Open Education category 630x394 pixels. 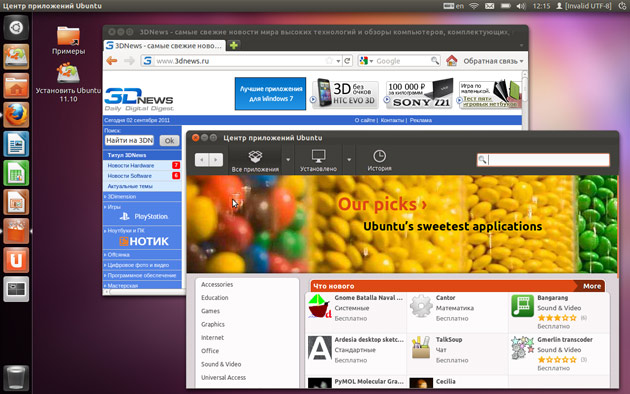[215, 298]
